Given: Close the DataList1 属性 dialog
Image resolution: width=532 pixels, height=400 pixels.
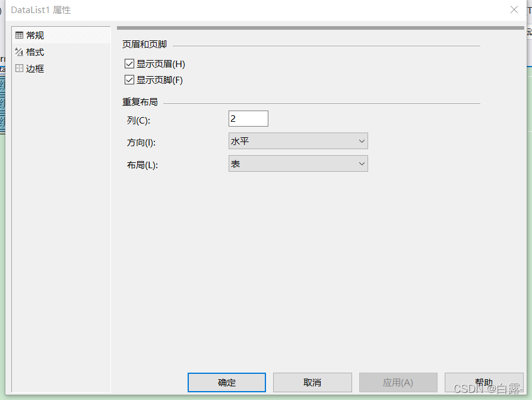Looking at the screenshot, I should pyautogui.click(x=514, y=10).
